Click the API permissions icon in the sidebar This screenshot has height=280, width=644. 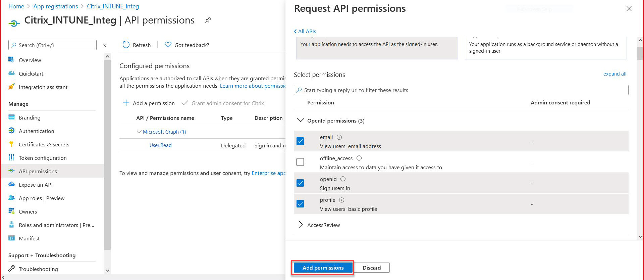[11, 171]
